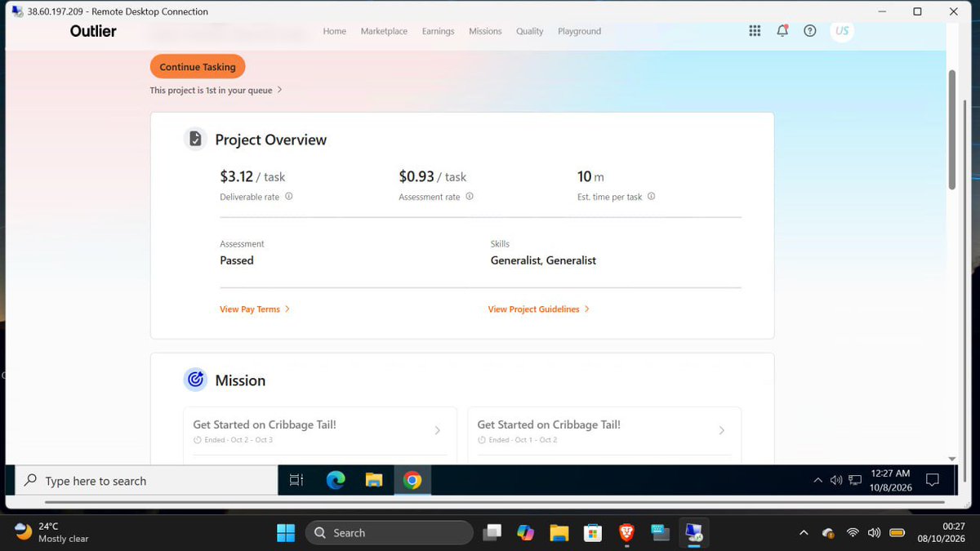Open View Pay Terms link

[x=255, y=309]
